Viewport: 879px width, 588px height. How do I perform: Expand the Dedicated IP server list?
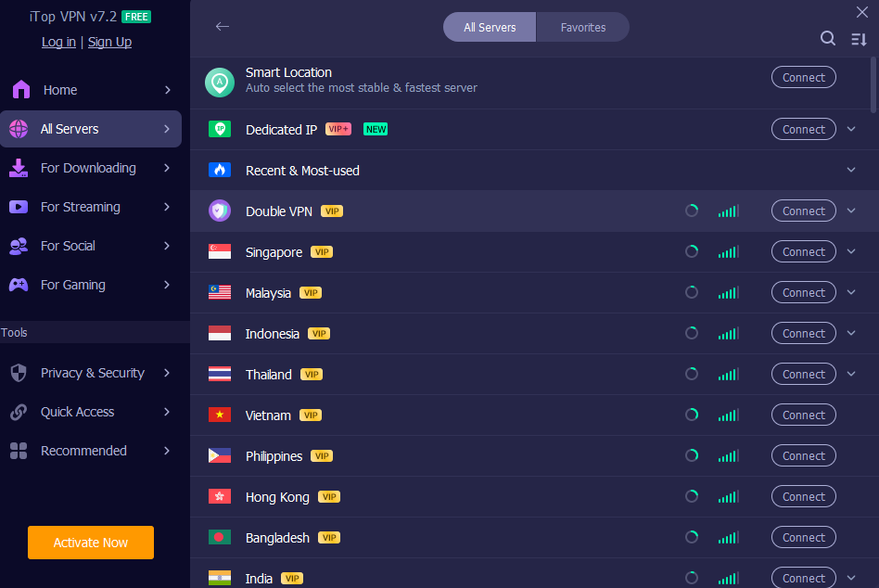pos(851,129)
